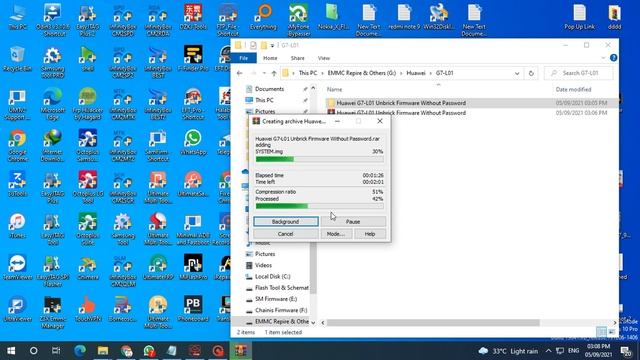Select Documents in navigation pane
Viewport: 640px width, 360px height.
click(269, 89)
